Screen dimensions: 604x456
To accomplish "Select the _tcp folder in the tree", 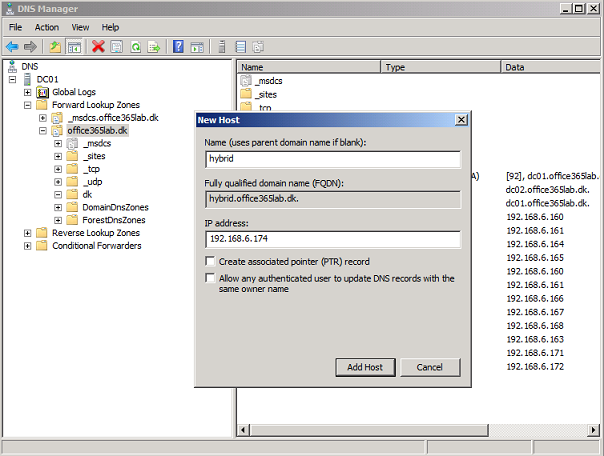I will [x=93, y=169].
